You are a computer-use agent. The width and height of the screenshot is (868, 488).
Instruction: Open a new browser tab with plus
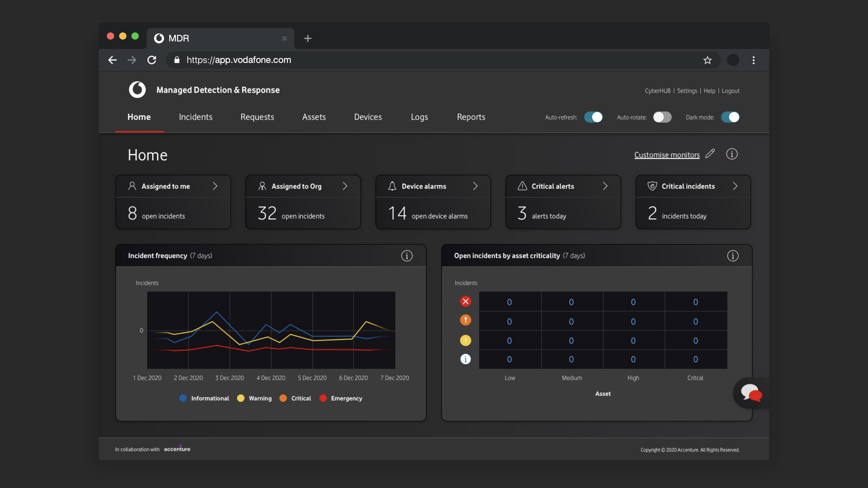(x=308, y=38)
